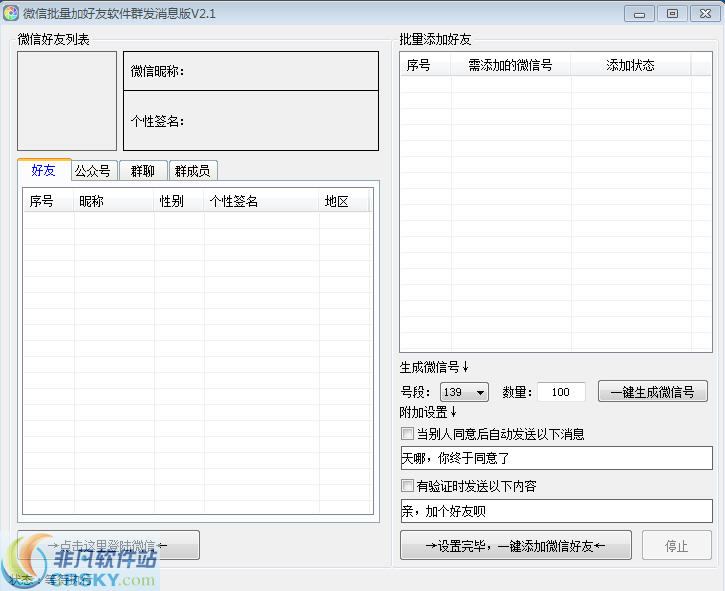The image size is (725, 591).
Task: Enable 当别人同意后自动发送以下消息 checkbox
Action: point(407,434)
